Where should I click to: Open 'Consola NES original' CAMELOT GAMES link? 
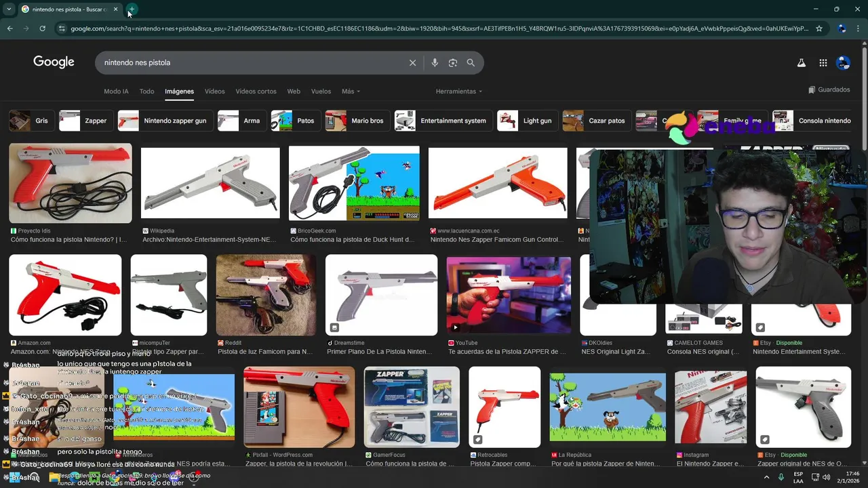click(703, 352)
